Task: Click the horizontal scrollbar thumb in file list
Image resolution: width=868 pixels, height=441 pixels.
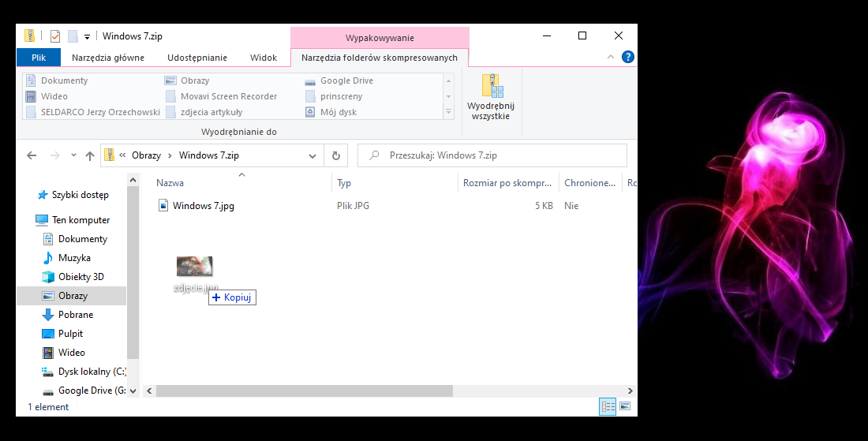Action: [x=305, y=391]
